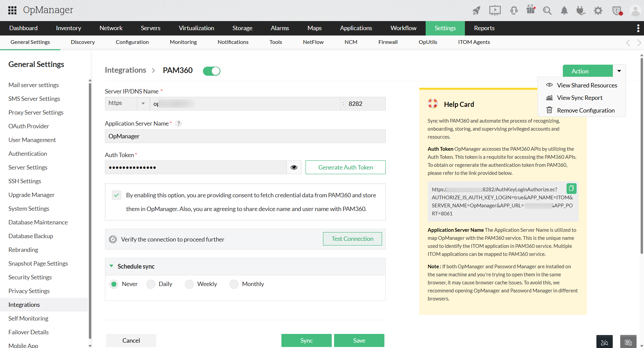Open the NetFlow settings subtab
Image resolution: width=644 pixels, height=348 pixels.
pyautogui.click(x=313, y=42)
